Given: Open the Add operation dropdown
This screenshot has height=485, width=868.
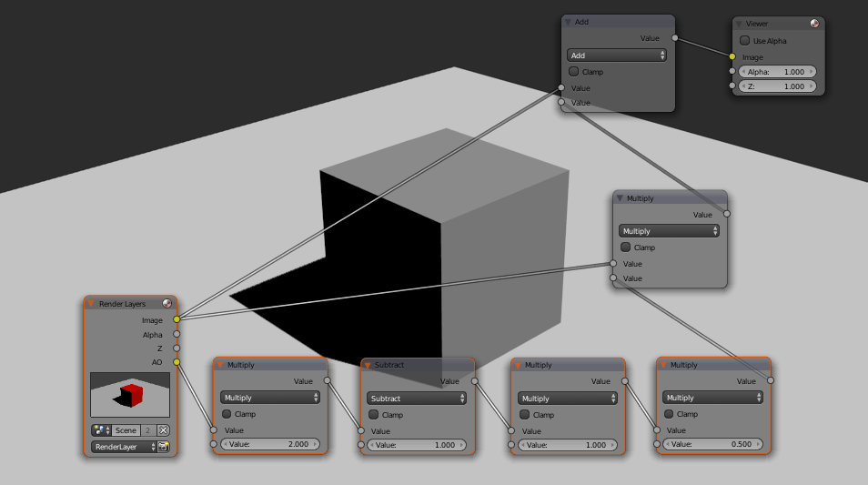Looking at the screenshot, I should pyautogui.click(x=616, y=56).
